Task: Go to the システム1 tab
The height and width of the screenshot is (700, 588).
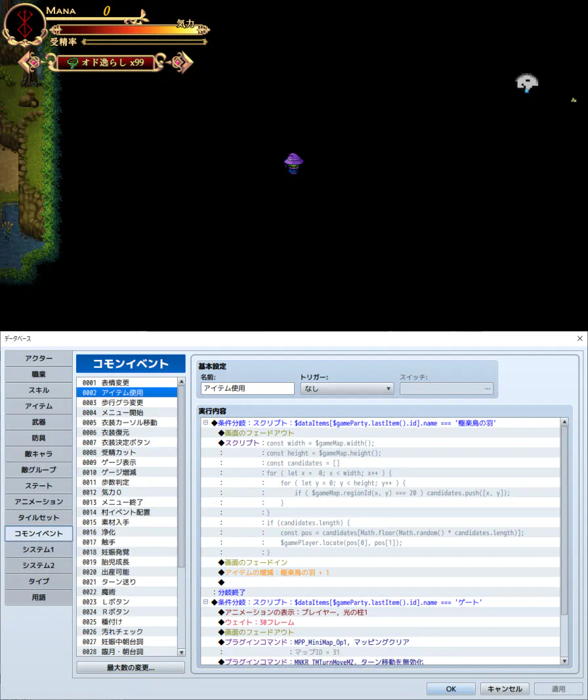Action: (39, 549)
